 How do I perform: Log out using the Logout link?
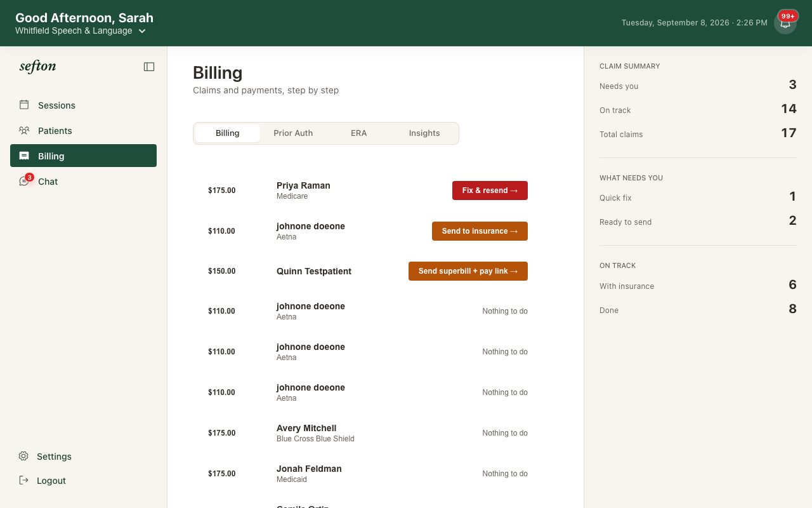click(x=83, y=480)
